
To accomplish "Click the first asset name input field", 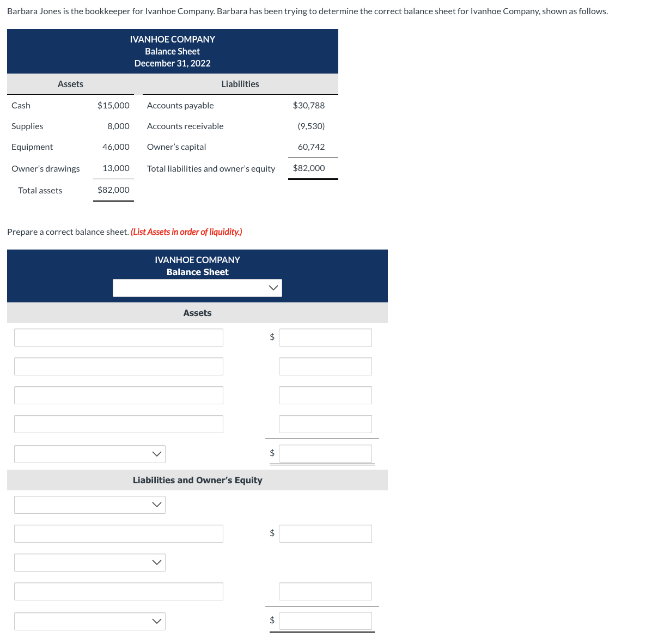I will (118, 337).
